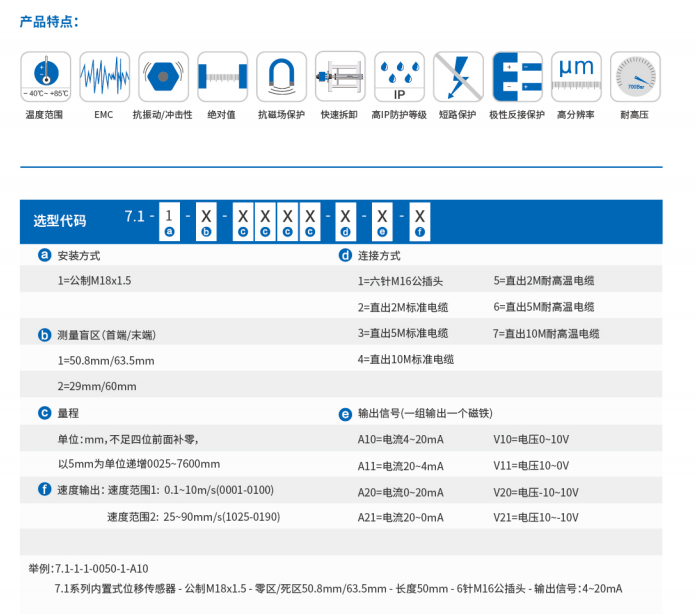Click the quick disassembly icon

click(340, 77)
